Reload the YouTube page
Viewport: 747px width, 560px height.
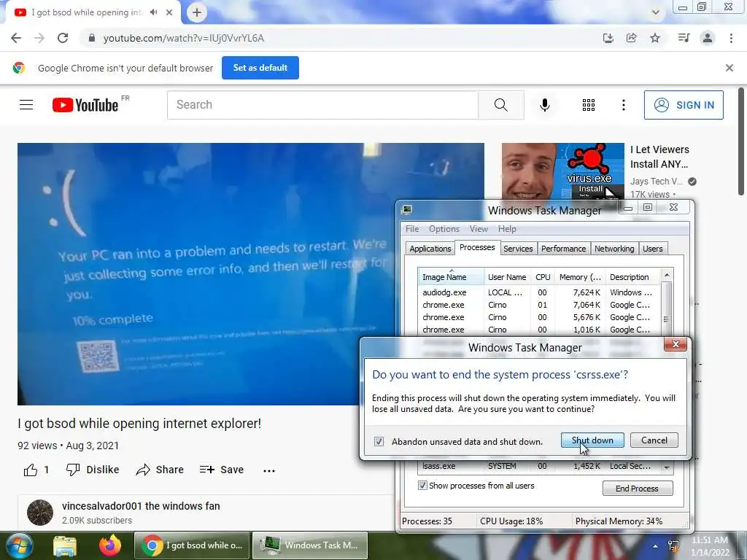point(63,38)
